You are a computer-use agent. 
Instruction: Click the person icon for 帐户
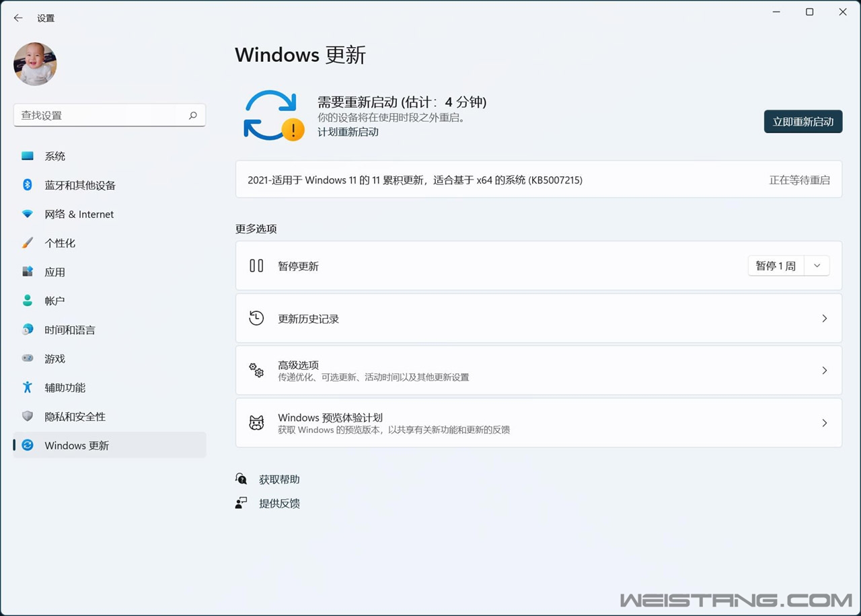[x=28, y=301]
